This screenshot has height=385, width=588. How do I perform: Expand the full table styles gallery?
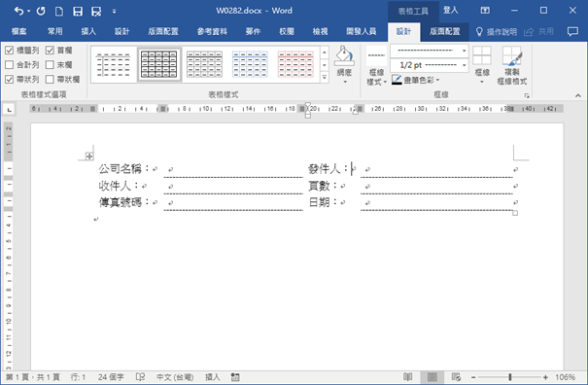325,78
